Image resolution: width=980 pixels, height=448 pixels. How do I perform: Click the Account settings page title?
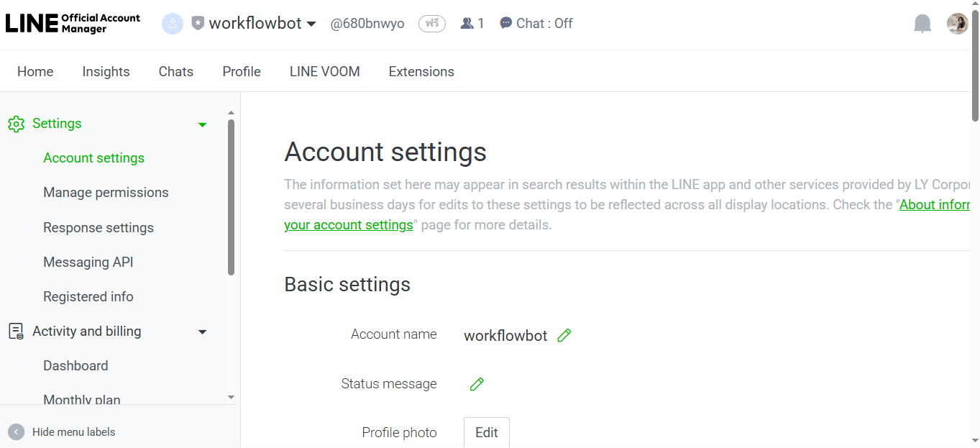tap(385, 152)
